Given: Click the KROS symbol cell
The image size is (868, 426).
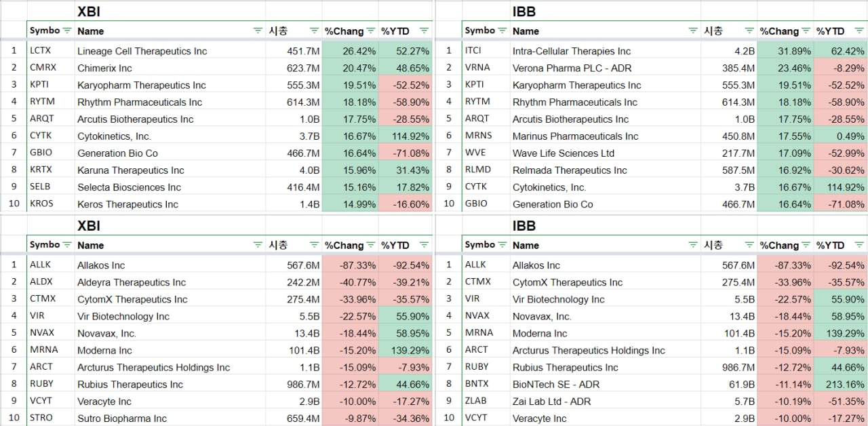Looking at the screenshot, I should tap(51, 204).
